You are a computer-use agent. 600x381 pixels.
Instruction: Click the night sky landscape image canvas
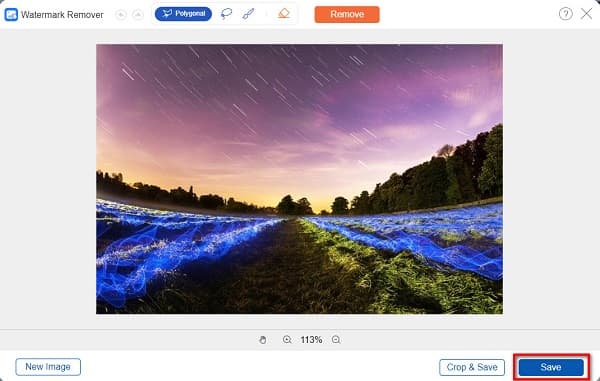(299, 179)
